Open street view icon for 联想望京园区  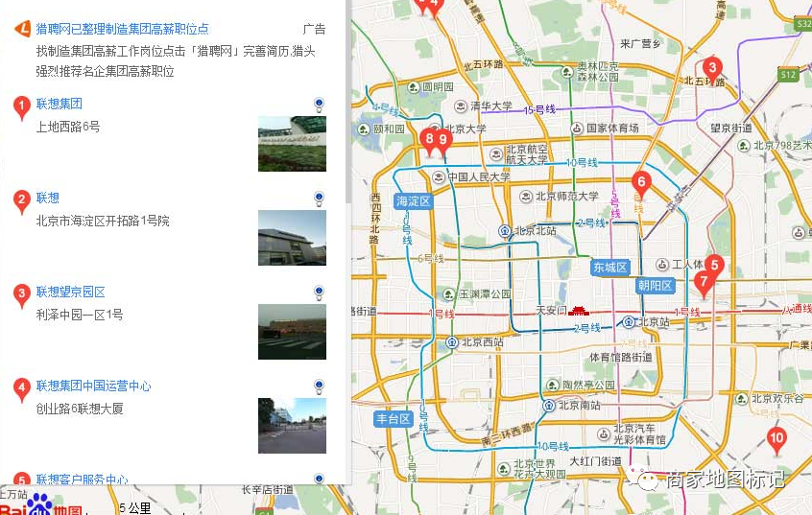click(319, 292)
